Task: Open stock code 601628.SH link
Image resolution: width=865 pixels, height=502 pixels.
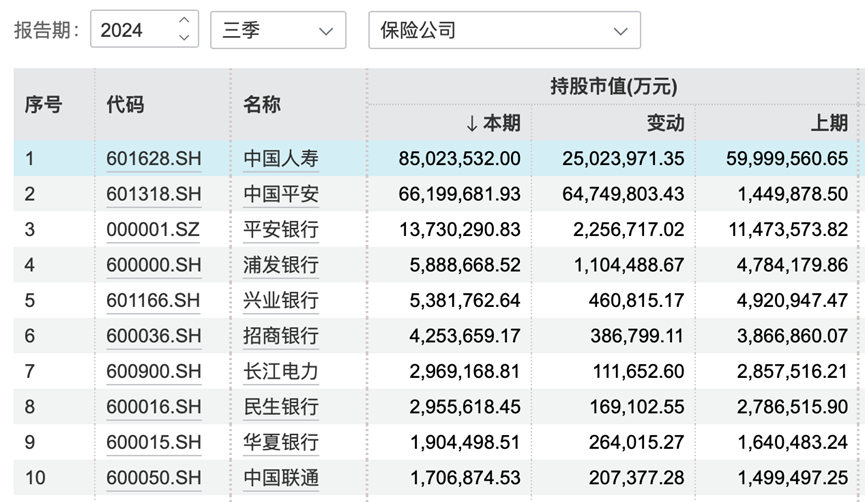Action: [153, 158]
